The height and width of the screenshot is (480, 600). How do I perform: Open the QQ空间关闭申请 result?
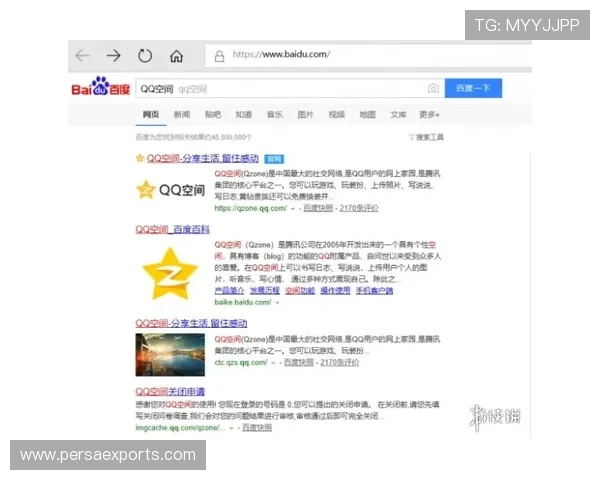click(170, 392)
